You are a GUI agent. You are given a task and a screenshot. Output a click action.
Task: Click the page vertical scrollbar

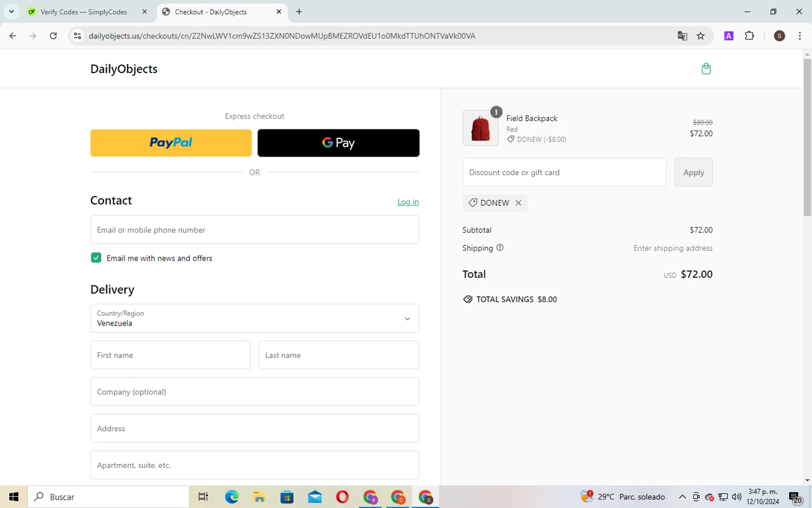[x=807, y=138]
